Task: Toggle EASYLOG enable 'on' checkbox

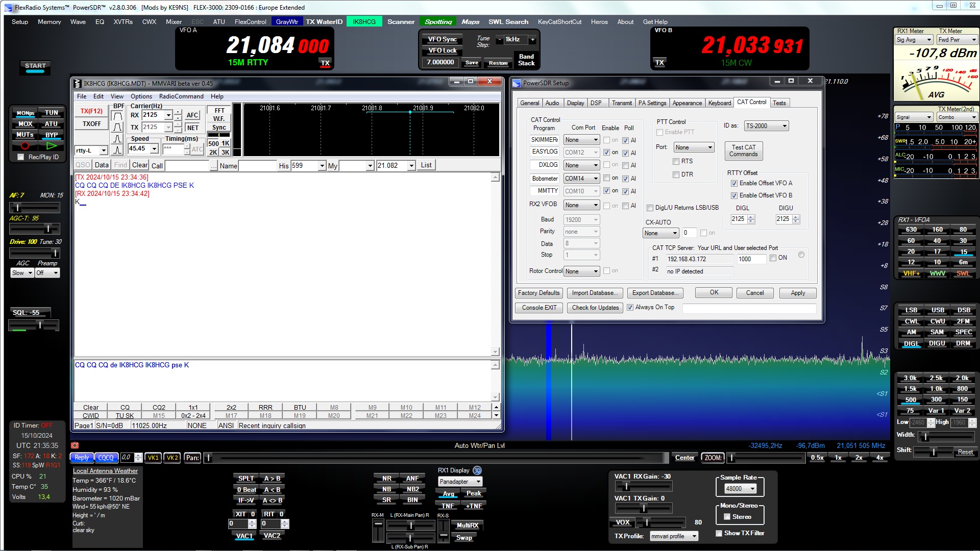Action: [x=606, y=153]
